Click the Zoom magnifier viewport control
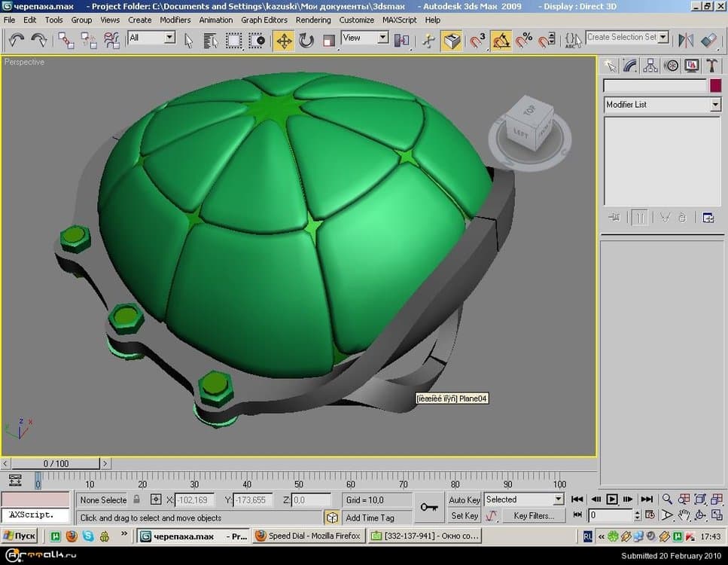 666,499
